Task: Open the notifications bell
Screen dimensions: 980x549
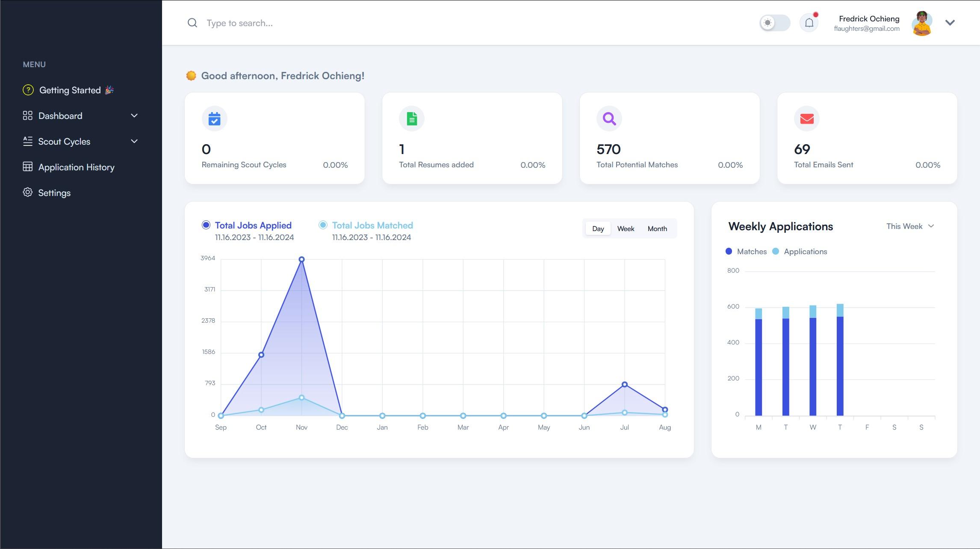Action: (809, 23)
